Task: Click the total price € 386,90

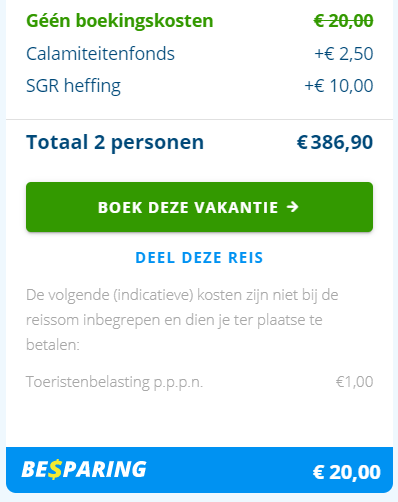Action: point(335,142)
